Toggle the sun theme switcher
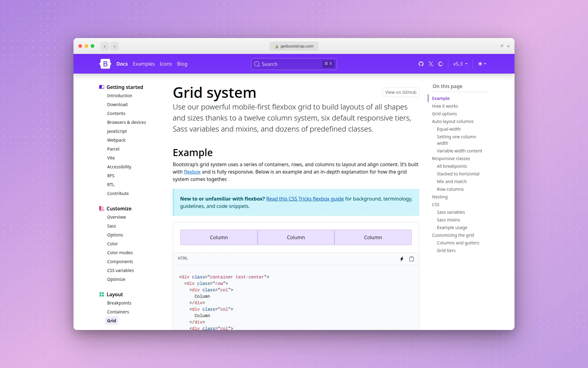The width and height of the screenshot is (588, 368). coord(482,64)
